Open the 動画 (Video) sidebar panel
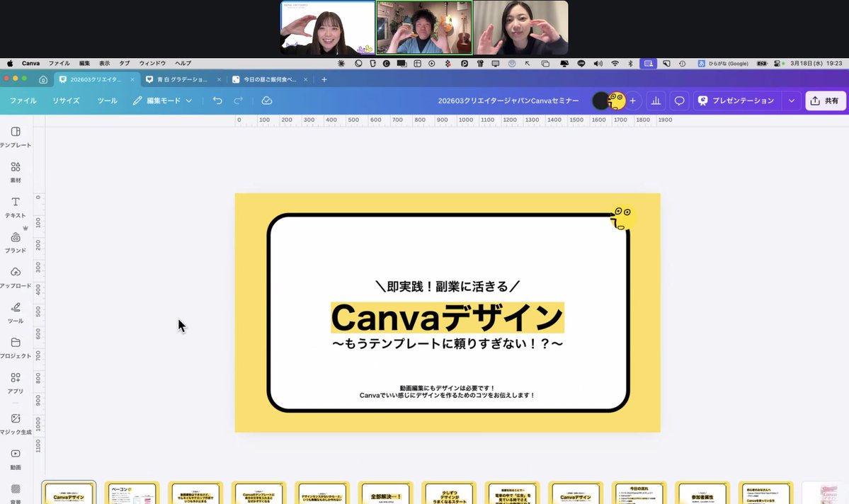The width and height of the screenshot is (849, 504). coord(16,459)
